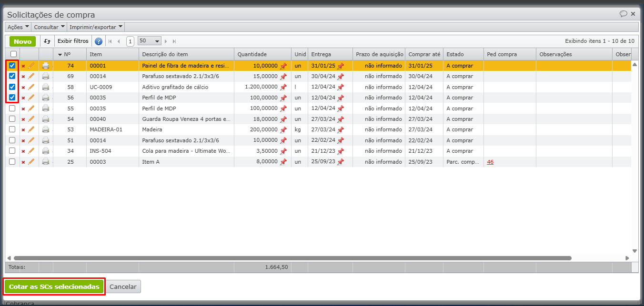Delete request 53 with red X
The height and width of the screenshot is (306, 644).
(23, 129)
